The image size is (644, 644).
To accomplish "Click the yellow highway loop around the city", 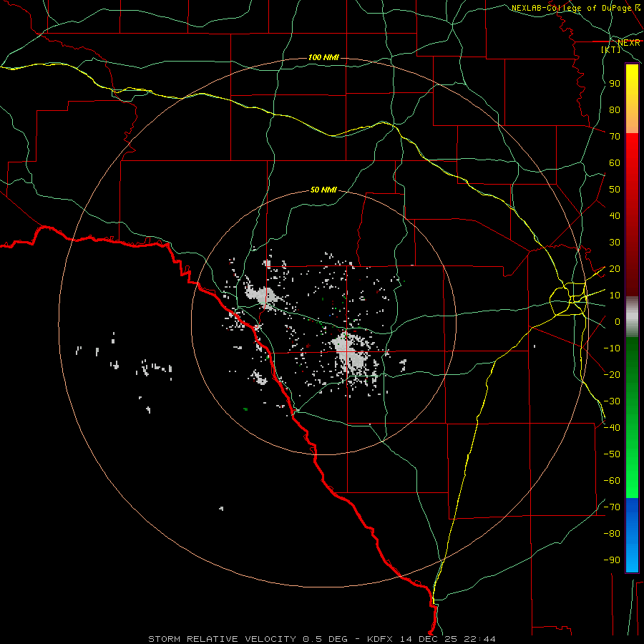I will point(568,299).
